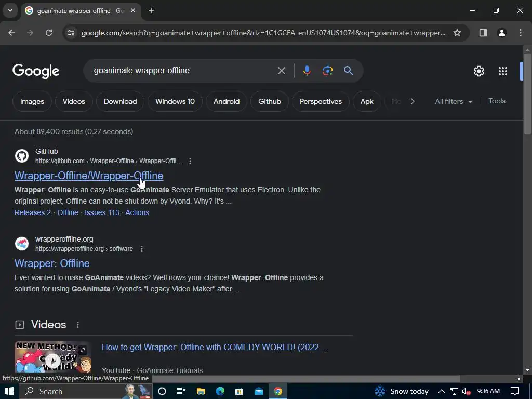
Task: Open File Explorer from taskbar
Action: [201, 391]
